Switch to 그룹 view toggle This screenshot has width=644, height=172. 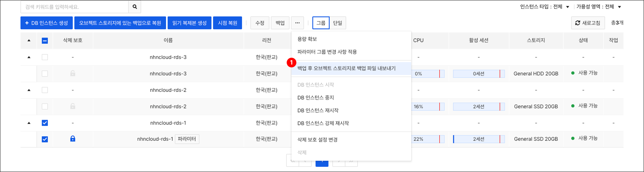click(321, 23)
